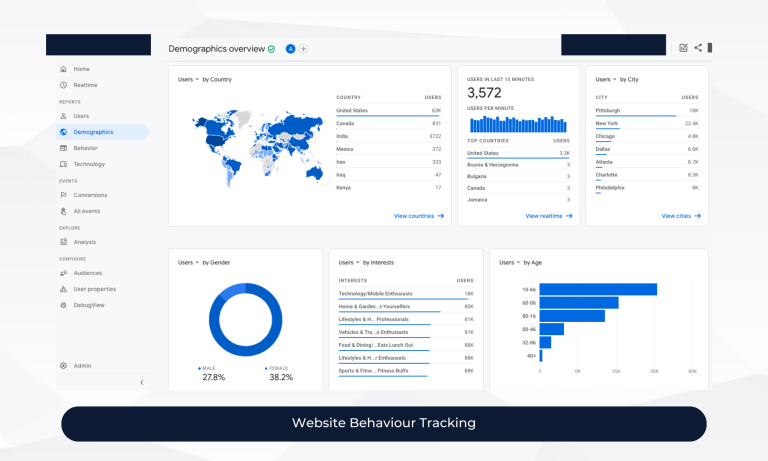
Task: Click the top bar in the Age chart
Action: [x=598, y=289]
